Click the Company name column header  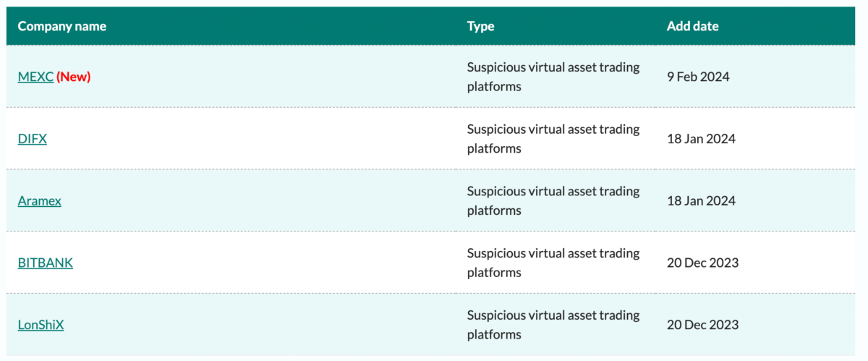pyautogui.click(x=62, y=26)
